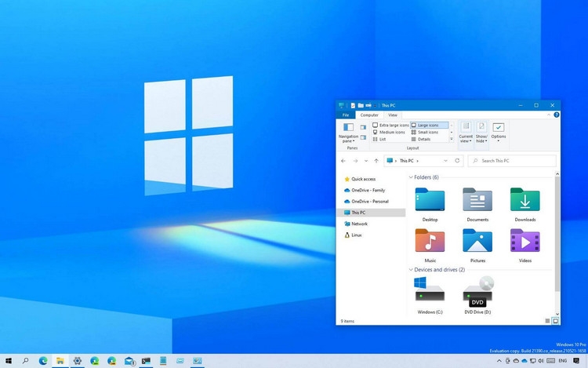588x368 pixels.
Task: Open the Downloads folder
Action: [x=525, y=205]
